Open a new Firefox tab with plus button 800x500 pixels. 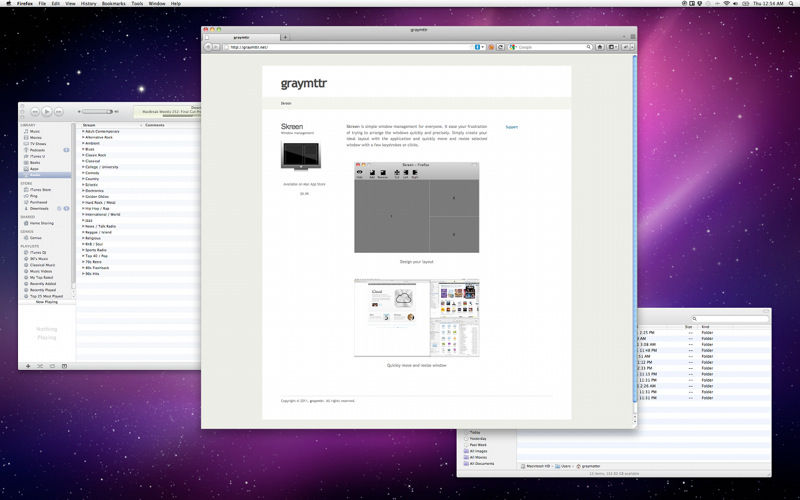pos(285,37)
